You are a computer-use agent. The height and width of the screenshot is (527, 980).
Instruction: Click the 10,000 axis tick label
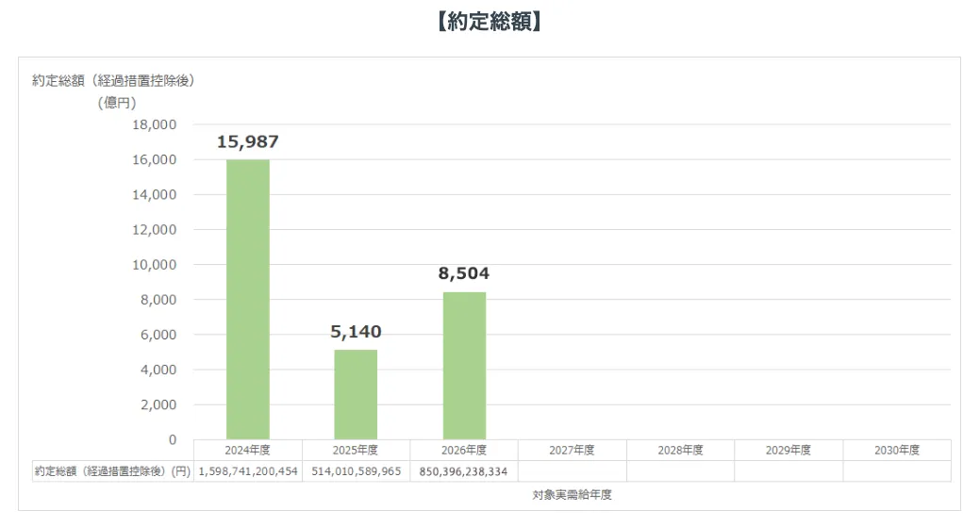(x=155, y=265)
